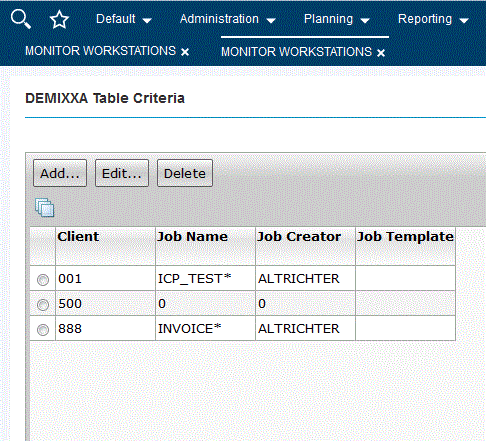486x441 pixels.
Task: Click the Client column header
Action: point(105,246)
